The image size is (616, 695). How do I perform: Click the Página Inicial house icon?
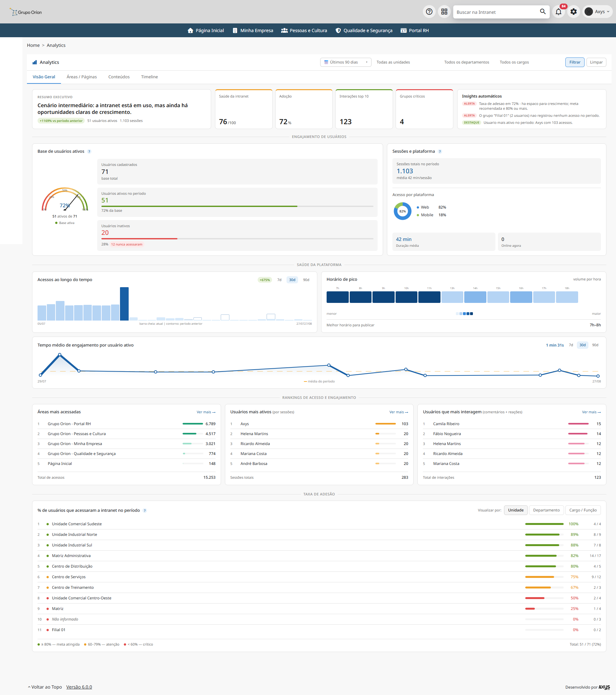(190, 30)
